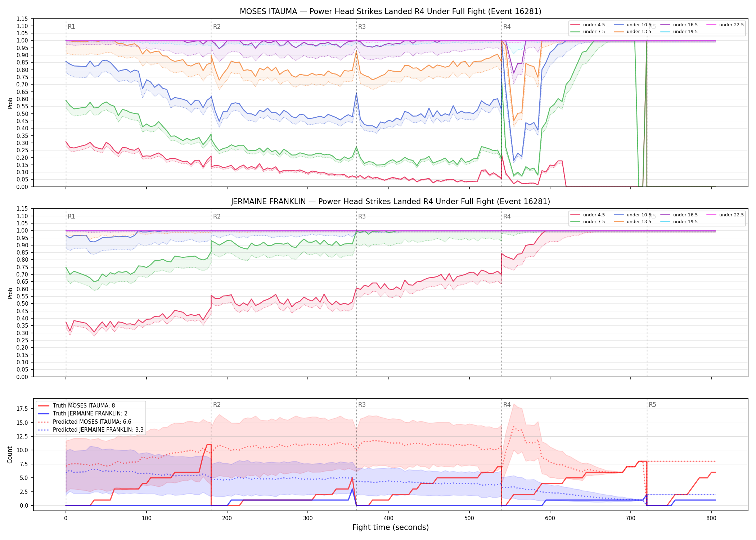Click the JERMAINE FRANKLIN chart title
This screenshot has width=756, height=540.
(391, 202)
